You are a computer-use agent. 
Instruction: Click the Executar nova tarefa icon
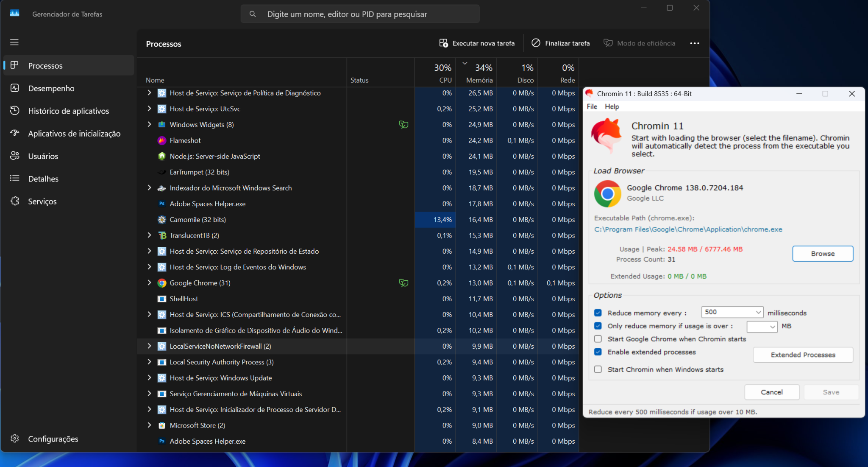pos(443,43)
